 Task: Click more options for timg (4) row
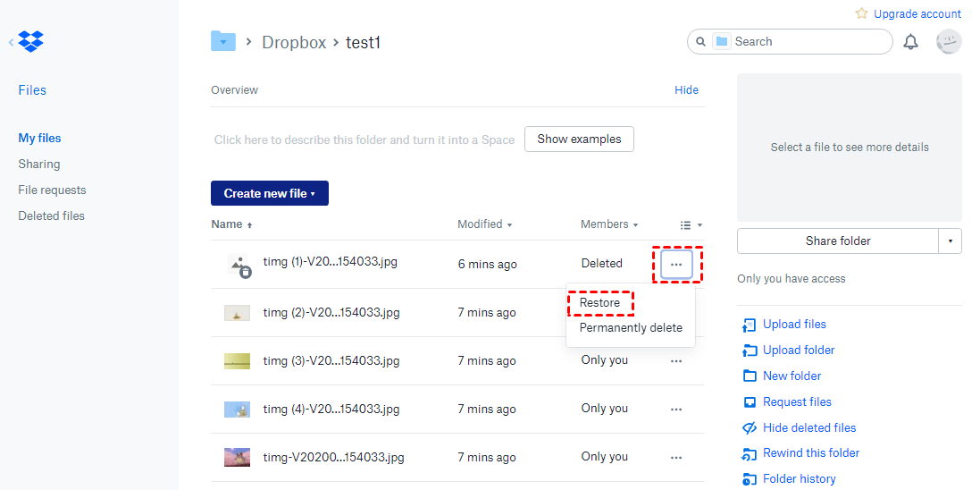(676, 410)
